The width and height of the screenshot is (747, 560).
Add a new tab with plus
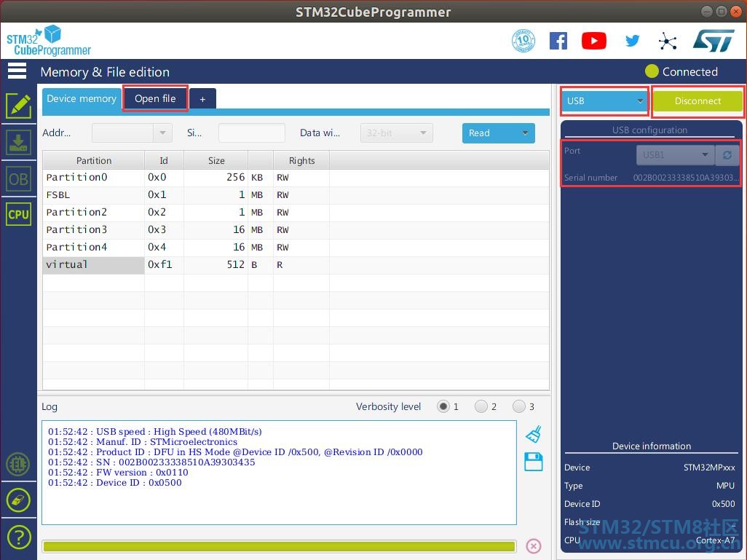click(x=202, y=99)
